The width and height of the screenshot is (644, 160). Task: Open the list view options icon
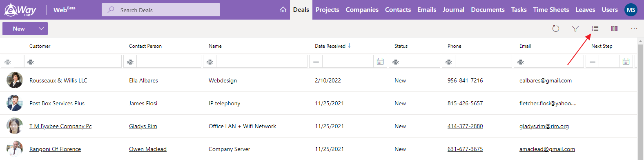click(595, 29)
